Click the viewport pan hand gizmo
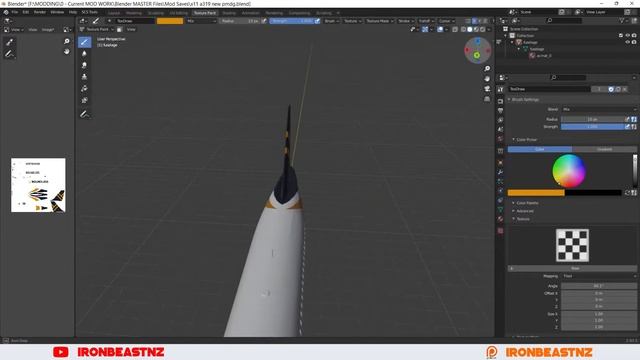 pos(487,78)
